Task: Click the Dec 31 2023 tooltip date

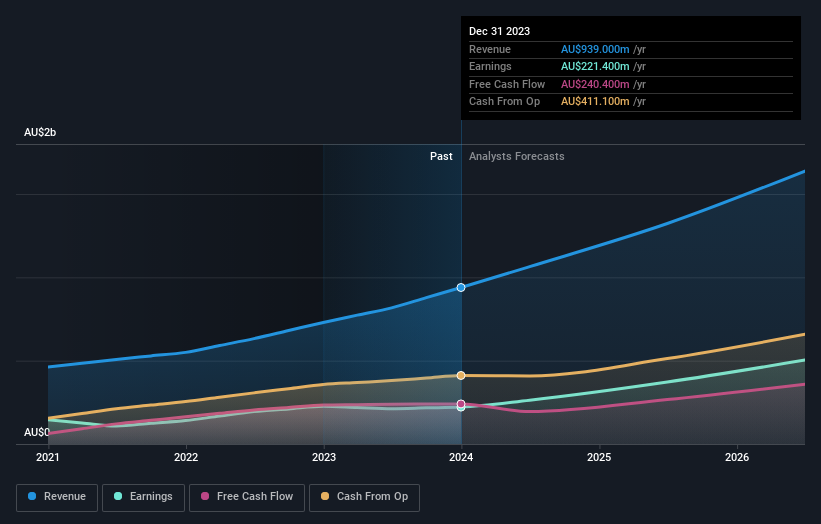Action: tap(500, 31)
